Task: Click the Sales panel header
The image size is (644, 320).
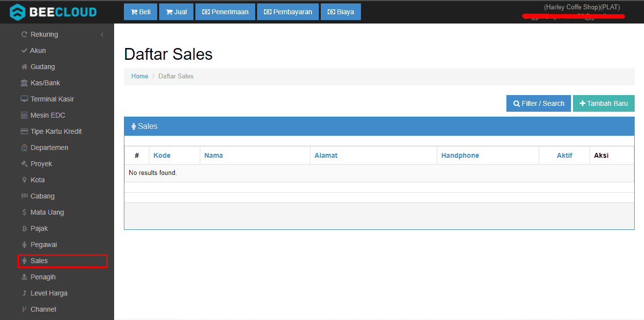Action: coord(379,126)
